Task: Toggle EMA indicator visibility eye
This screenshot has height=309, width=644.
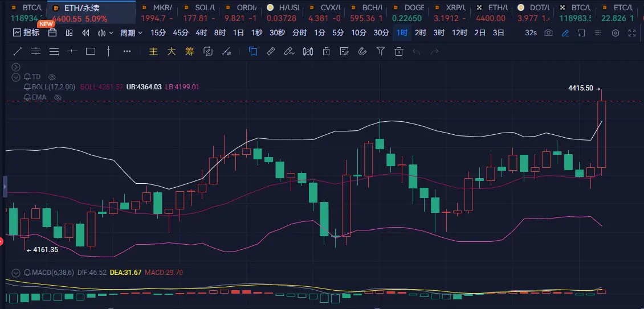Action: click(x=58, y=97)
